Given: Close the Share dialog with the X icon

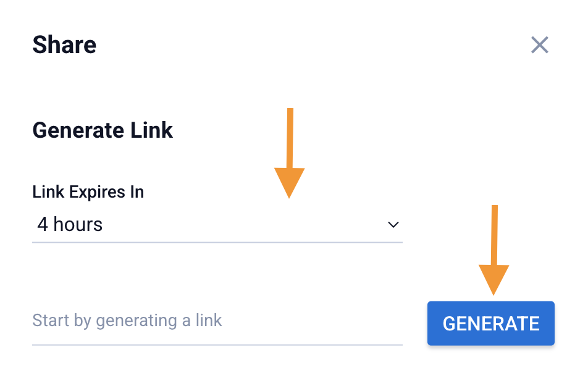Looking at the screenshot, I should 540,44.
